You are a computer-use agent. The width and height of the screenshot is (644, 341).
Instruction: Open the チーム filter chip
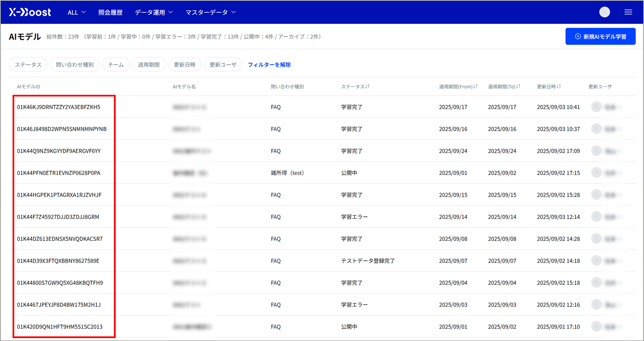click(116, 65)
